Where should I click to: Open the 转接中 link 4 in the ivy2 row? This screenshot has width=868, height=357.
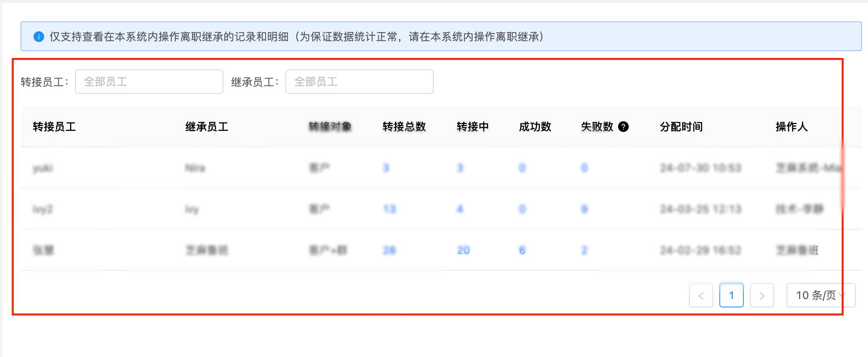coord(460,209)
